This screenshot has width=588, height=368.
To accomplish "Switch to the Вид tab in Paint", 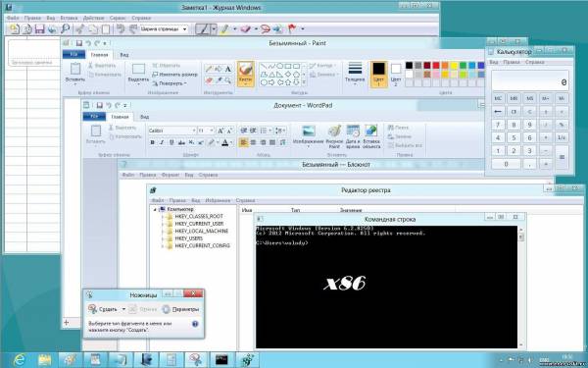I will (124, 55).
